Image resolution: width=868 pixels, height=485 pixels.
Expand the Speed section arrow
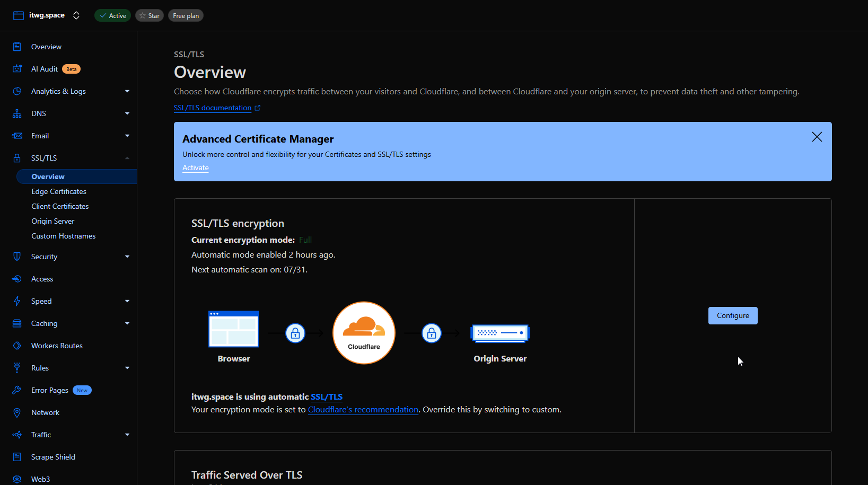[127, 301]
